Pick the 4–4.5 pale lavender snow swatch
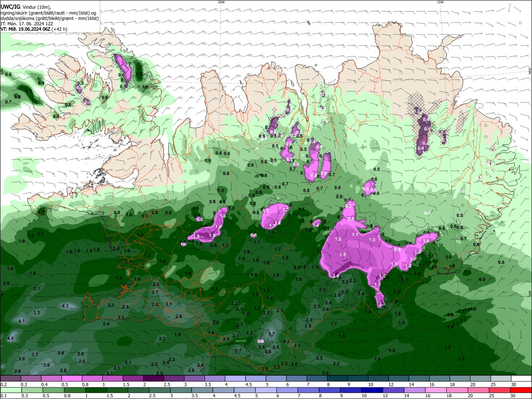The width and height of the screenshot is (532, 399). pos(235,379)
